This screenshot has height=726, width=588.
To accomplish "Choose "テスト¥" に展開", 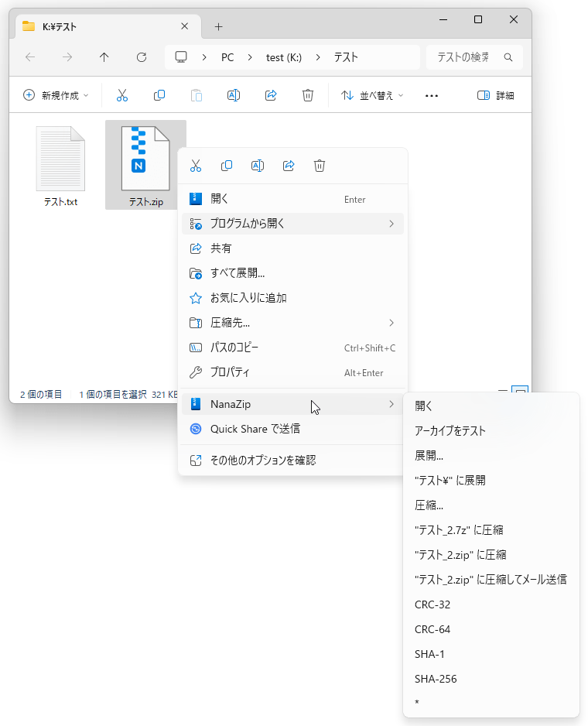I will 491,481.
